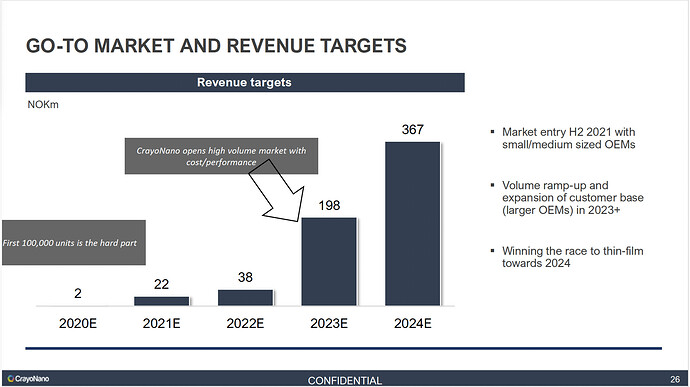Select the 2022E revenue bar
The image size is (690, 387).
coord(245,298)
